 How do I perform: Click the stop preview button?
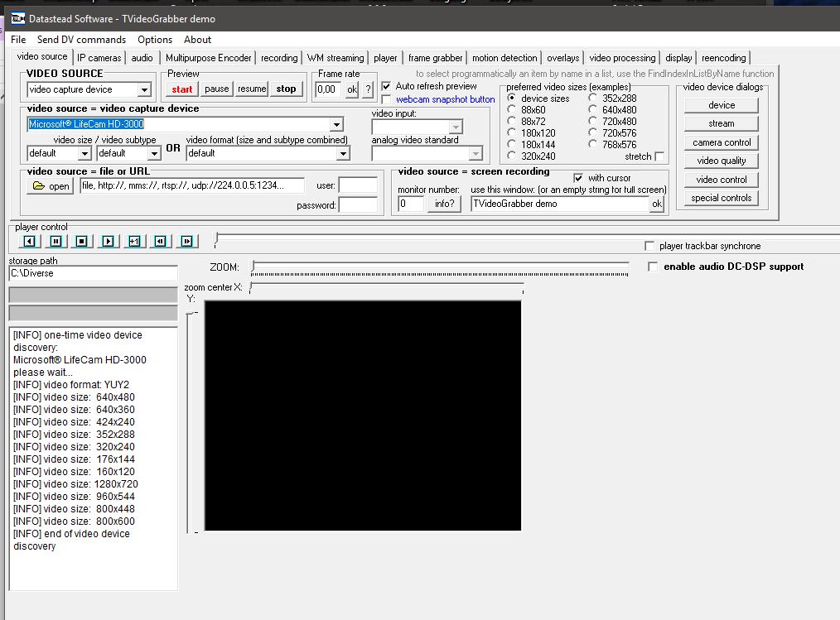point(286,89)
